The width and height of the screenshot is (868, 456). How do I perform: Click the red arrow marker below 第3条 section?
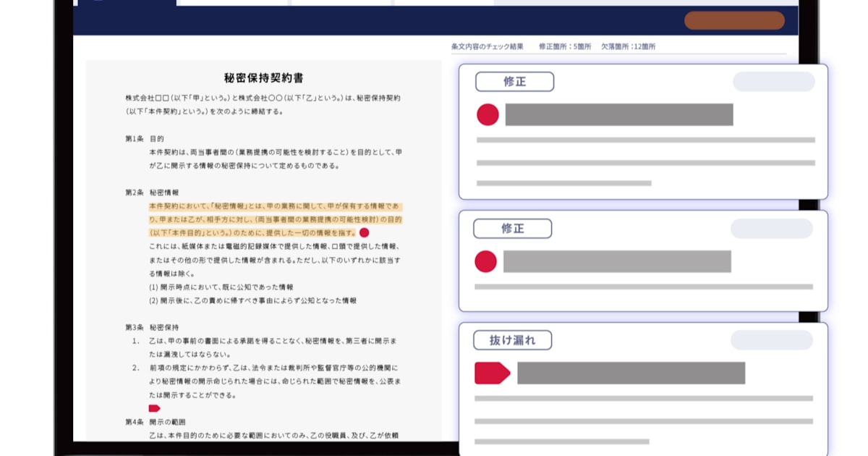coord(155,407)
